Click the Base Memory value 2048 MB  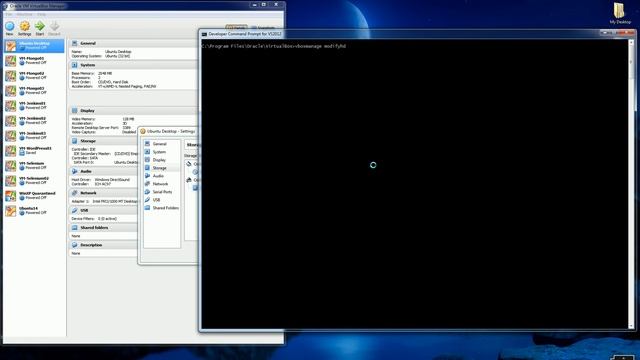105,73
